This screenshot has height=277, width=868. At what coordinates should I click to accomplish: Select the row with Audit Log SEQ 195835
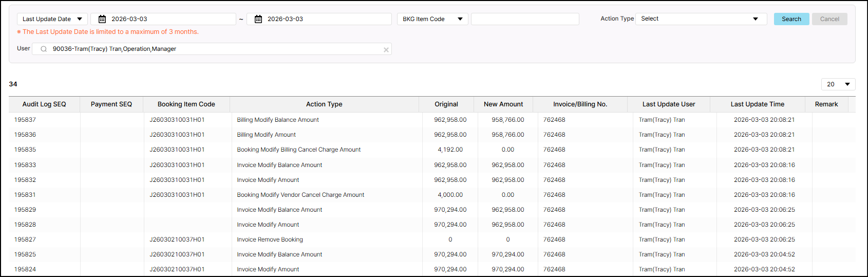(x=25, y=150)
